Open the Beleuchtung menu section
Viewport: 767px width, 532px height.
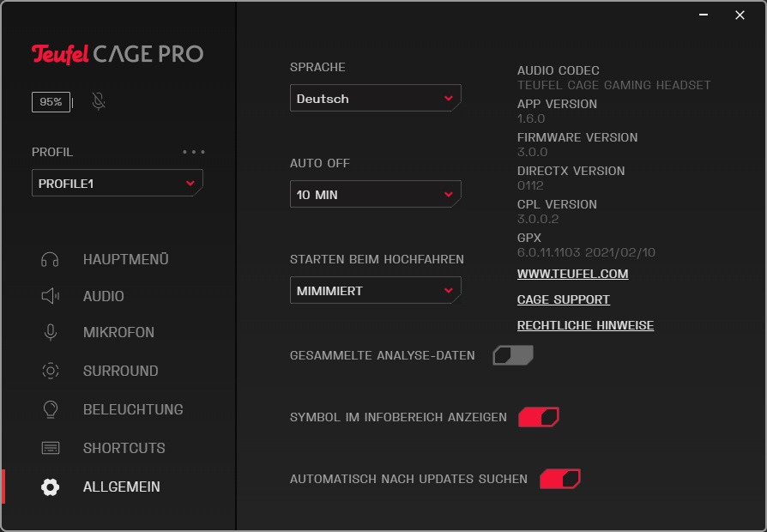tap(133, 409)
